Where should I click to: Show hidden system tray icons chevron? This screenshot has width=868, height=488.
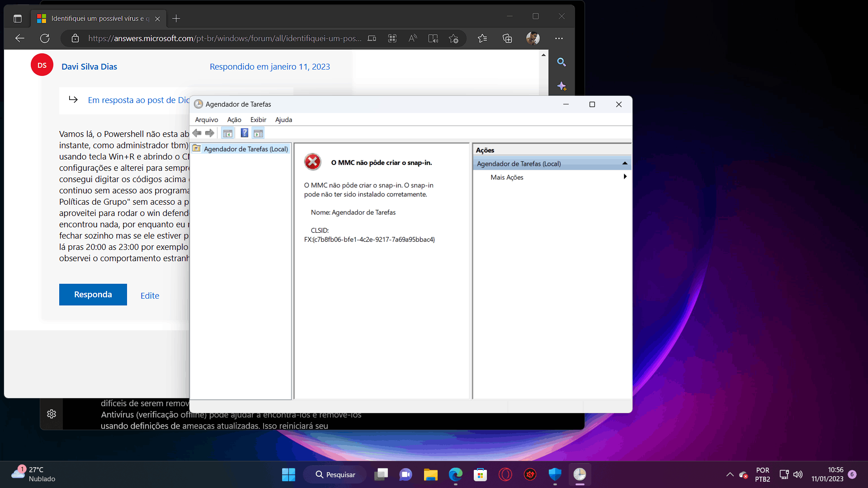(x=730, y=474)
